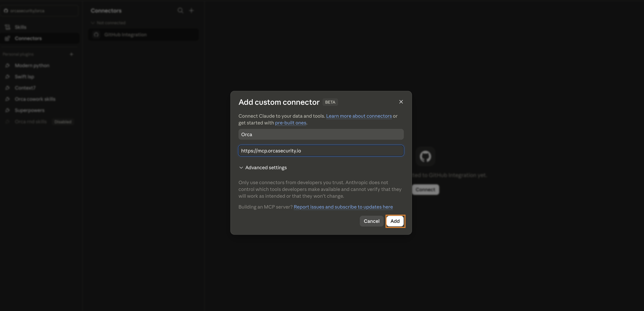Cancel adding the custom connector

tap(371, 221)
